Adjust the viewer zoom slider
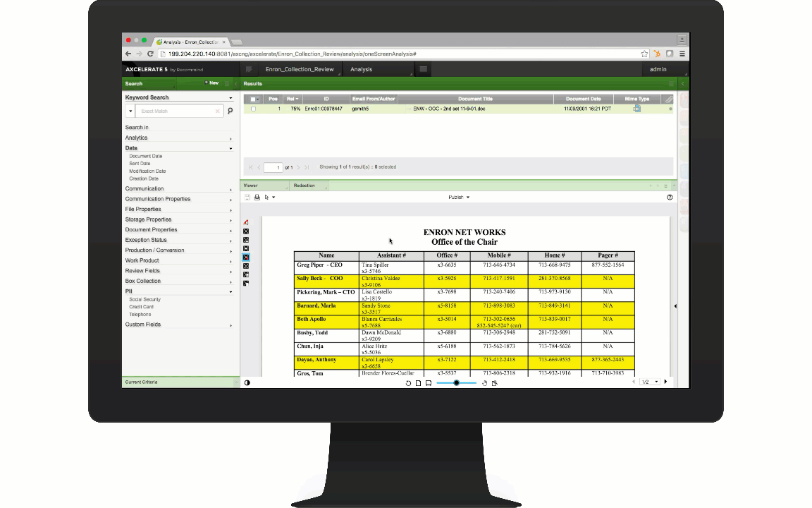 456,383
